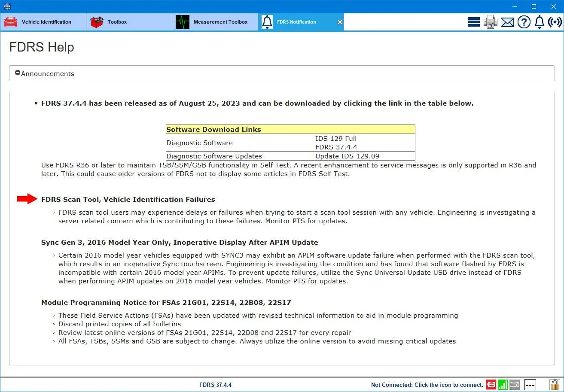564x392 pixels.
Task: Minimize the FDRS window
Action: tap(515, 6)
